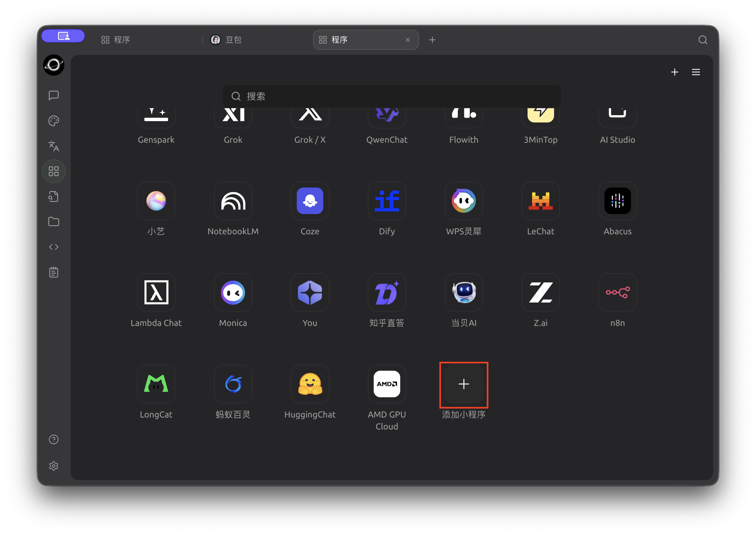Open the Grok / X app
Viewport: 756px width, 535px height.
click(x=310, y=118)
